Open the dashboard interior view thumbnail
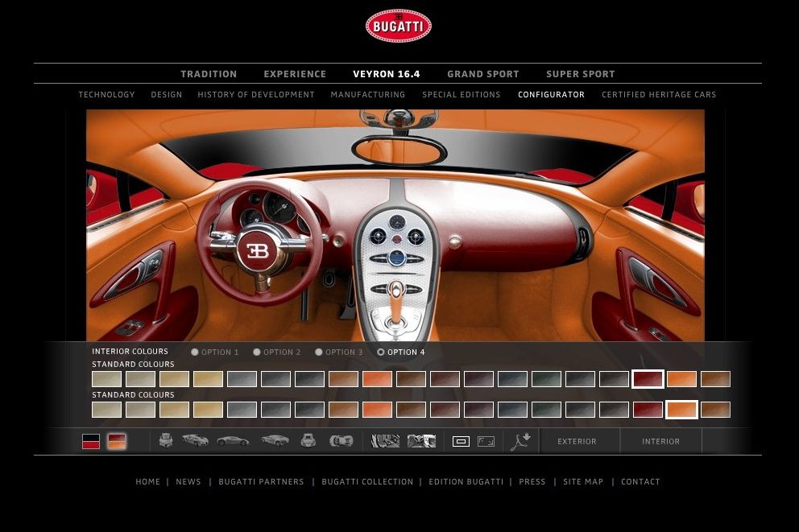The height and width of the screenshot is (532, 799). [x=385, y=441]
